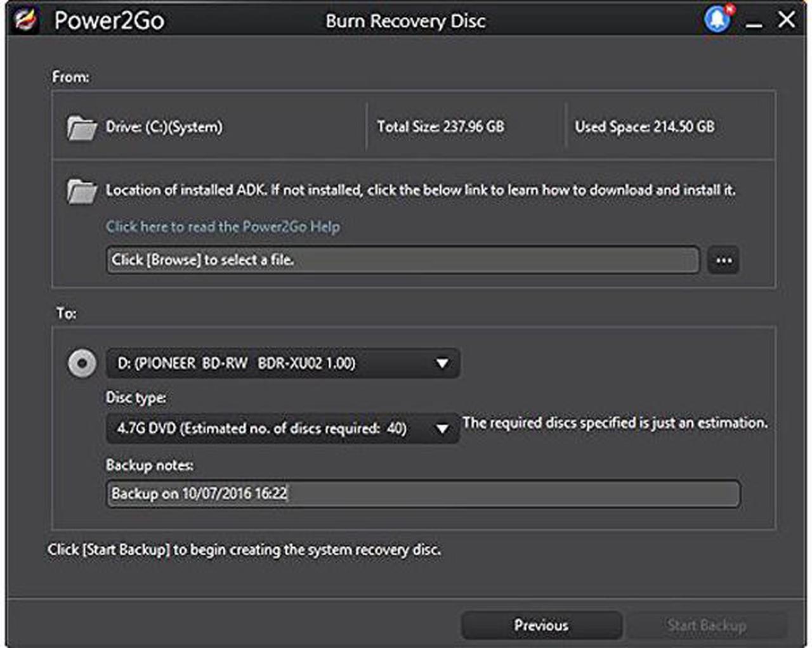Select the Total Size 237.96 GB text
Image resolution: width=812 pixels, height=648 pixels.
click(440, 127)
